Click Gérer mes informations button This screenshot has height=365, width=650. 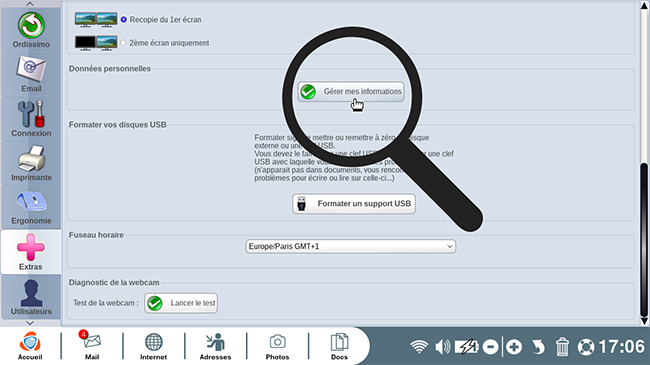pos(351,92)
